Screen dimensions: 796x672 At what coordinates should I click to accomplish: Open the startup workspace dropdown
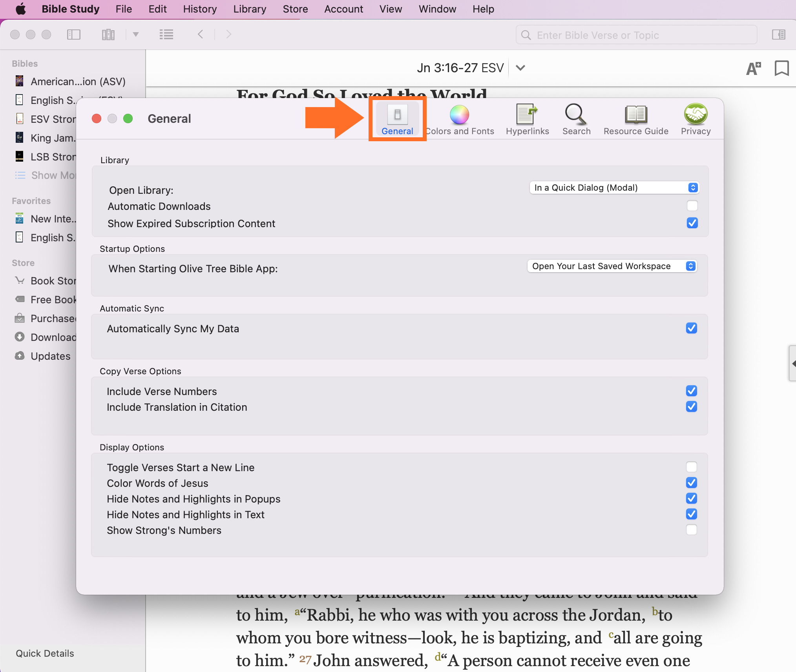[612, 266]
